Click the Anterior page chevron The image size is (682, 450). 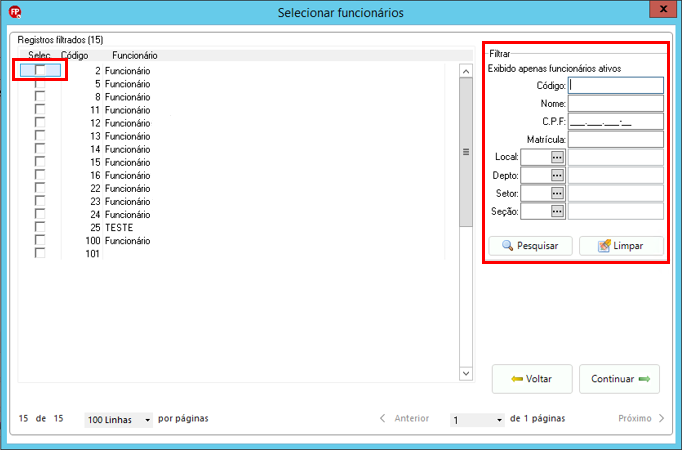point(382,418)
